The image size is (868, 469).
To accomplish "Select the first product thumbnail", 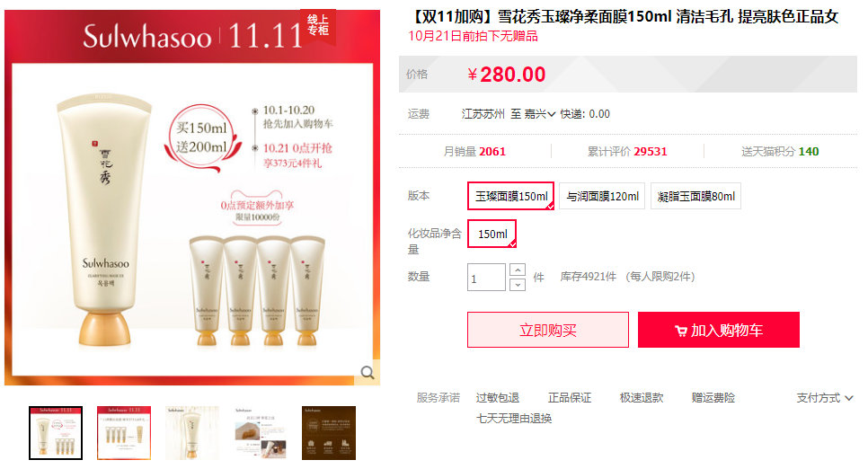I will (56, 433).
